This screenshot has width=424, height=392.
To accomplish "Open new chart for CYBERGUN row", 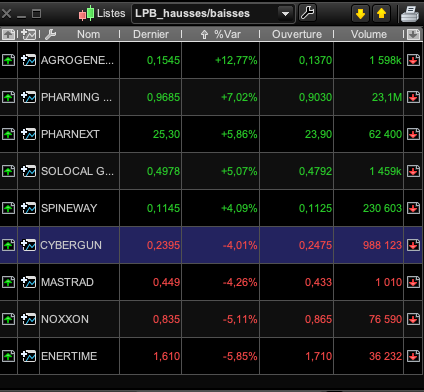I will point(29,245).
